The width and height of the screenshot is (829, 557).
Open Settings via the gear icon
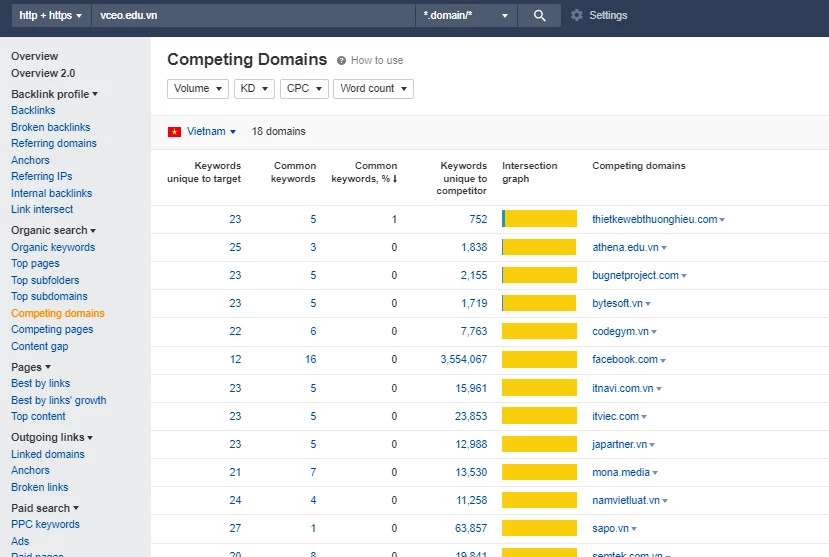(577, 16)
